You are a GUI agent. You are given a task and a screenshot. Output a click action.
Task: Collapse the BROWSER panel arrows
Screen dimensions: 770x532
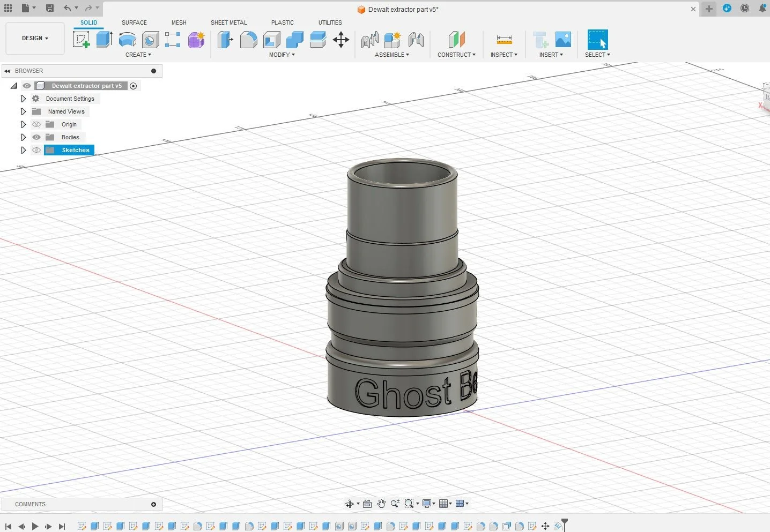click(x=8, y=71)
